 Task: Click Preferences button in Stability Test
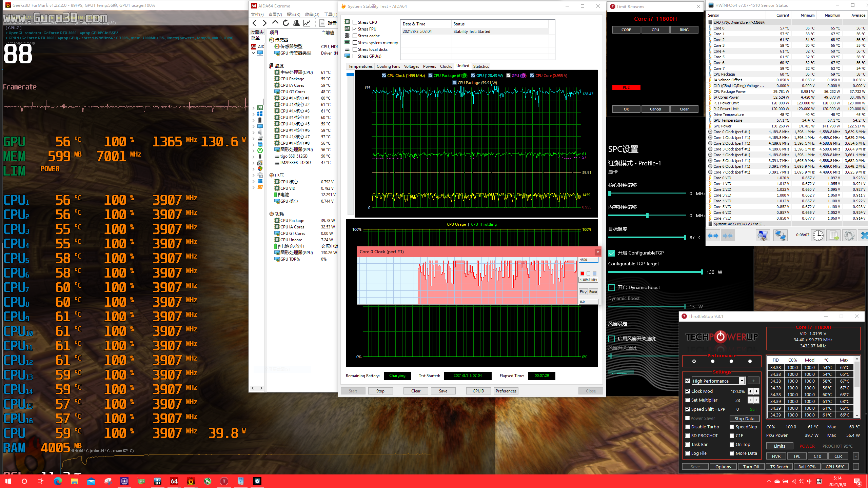click(x=506, y=391)
